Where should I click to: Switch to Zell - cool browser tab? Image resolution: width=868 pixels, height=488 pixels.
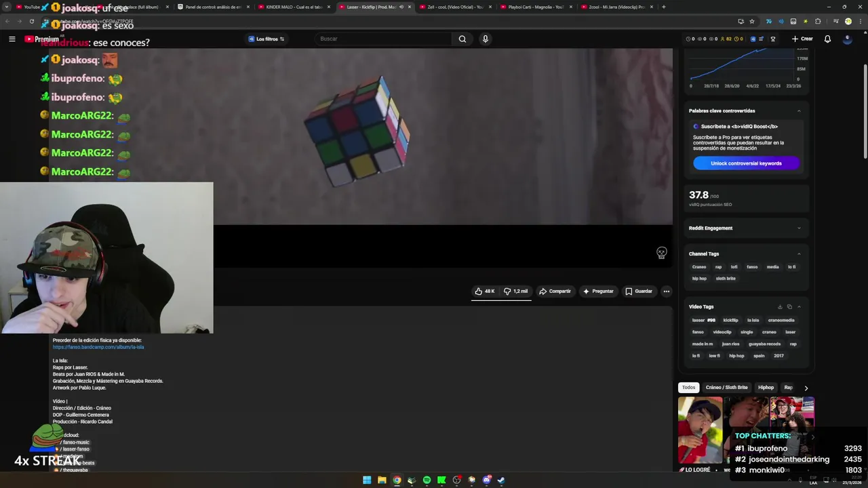point(455,7)
